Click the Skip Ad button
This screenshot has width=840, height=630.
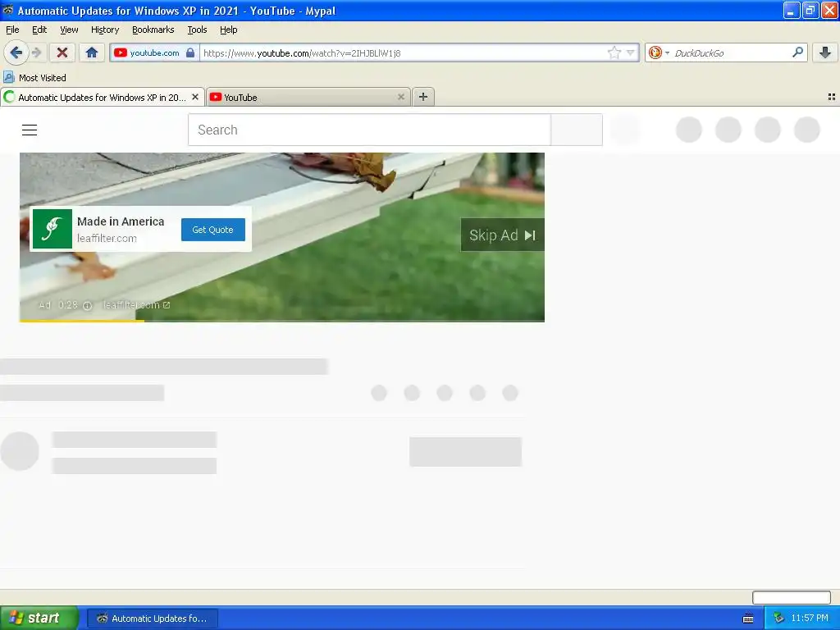(503, 235)
